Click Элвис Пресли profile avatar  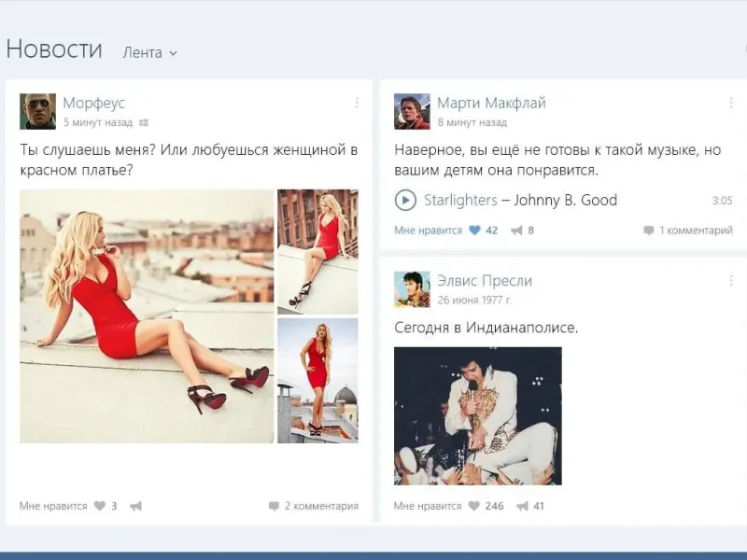tap(412, 289)
